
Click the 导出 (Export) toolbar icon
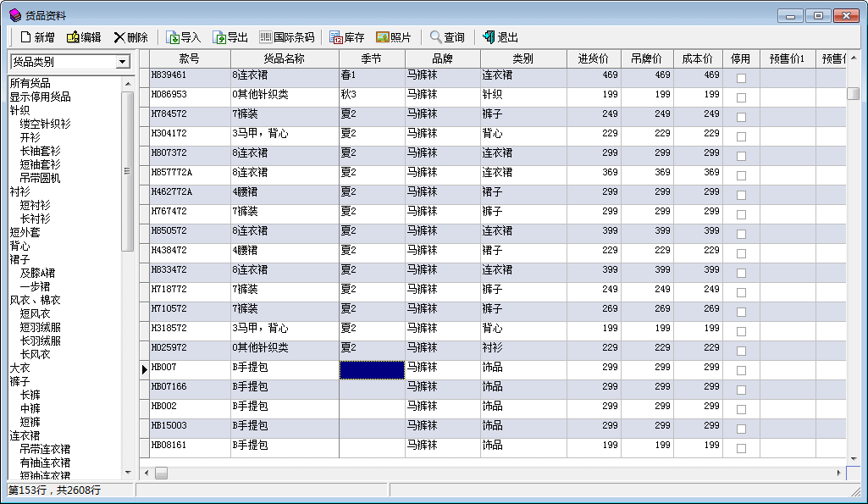219,37
